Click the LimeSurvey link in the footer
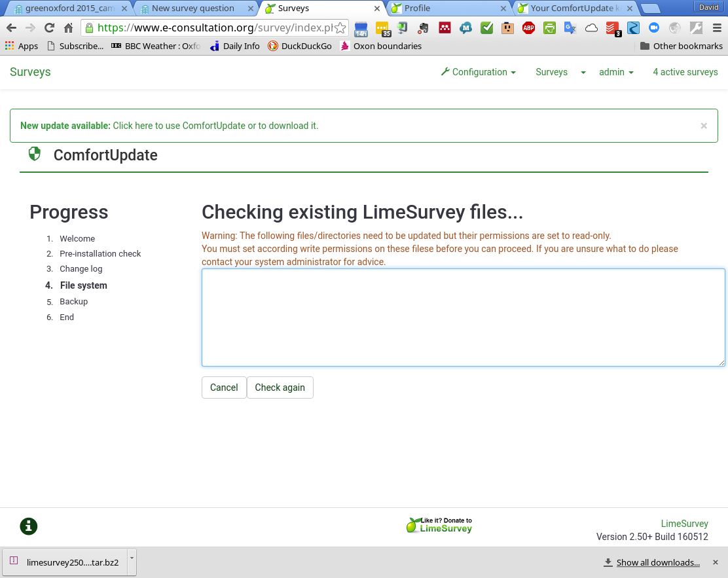The width and height of the screenshot is (728, 578). click(x=684, y=524)
